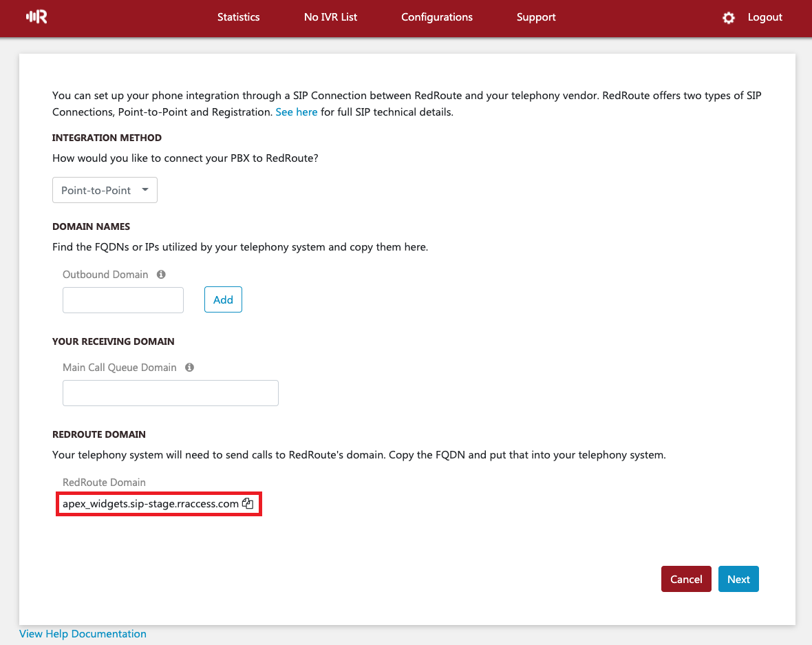Click the RedRoute Domain field label
The height and width of the screenshot is (645, 812).
click(x=104, y=483)
